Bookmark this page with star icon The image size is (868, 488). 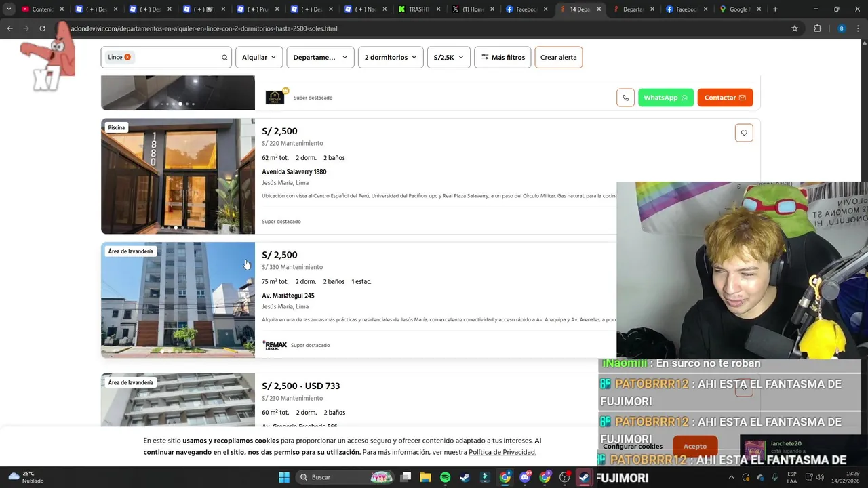(x=795, y=28)
